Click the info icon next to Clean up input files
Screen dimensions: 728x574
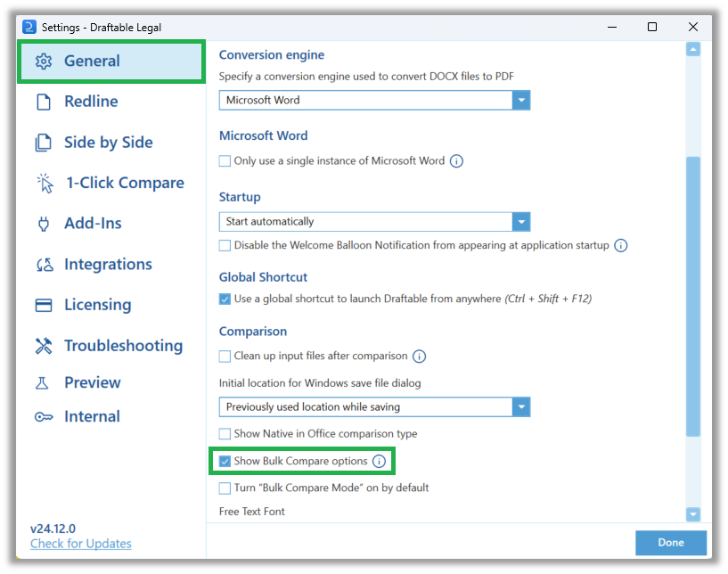[419, 356]
